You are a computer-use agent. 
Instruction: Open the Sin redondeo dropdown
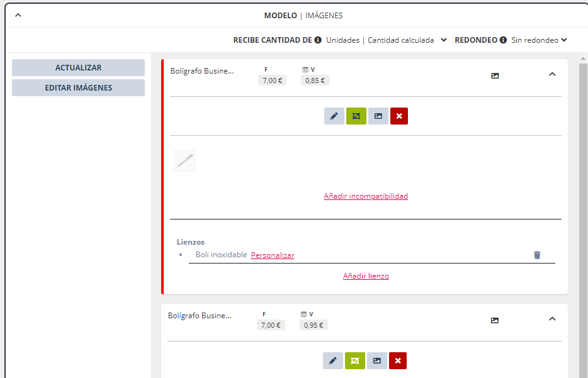539,40
